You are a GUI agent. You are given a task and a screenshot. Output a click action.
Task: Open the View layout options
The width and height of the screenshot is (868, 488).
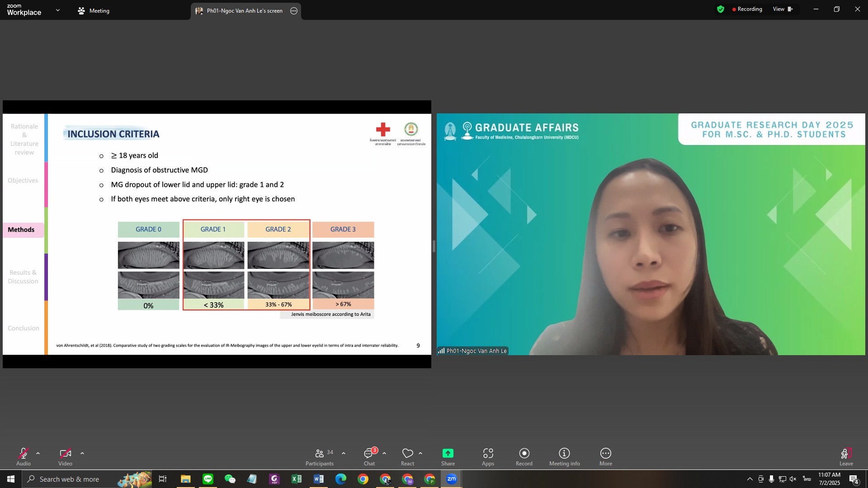[783, 9]
